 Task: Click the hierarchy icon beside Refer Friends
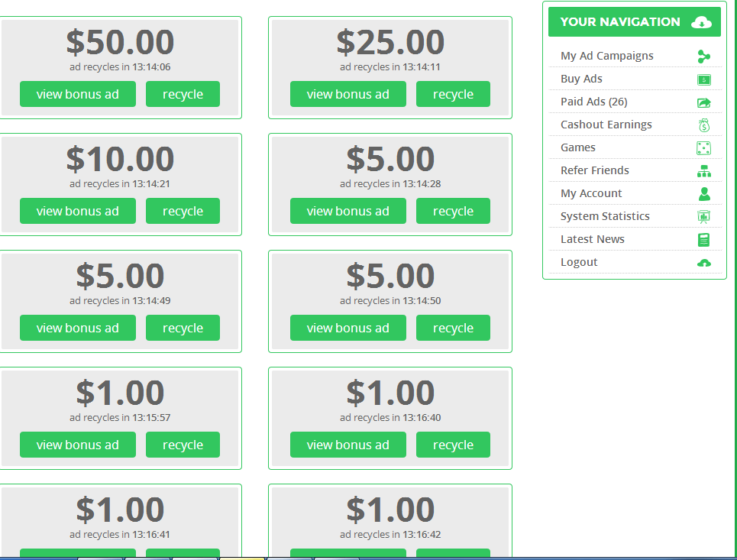(703, 171)
